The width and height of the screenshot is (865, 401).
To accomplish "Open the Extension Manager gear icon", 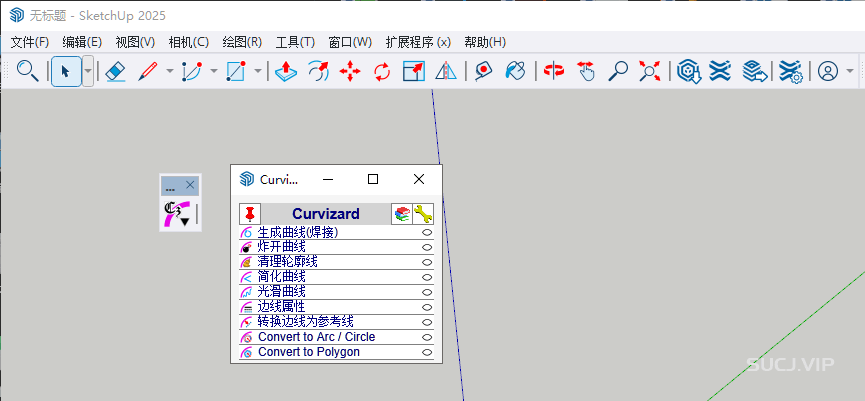I will tap(790, 71).
